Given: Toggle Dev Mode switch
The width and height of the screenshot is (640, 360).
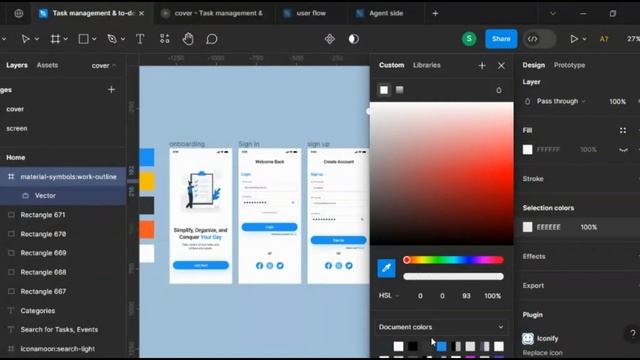Looking at the screenshot, I should click(540, 39).
